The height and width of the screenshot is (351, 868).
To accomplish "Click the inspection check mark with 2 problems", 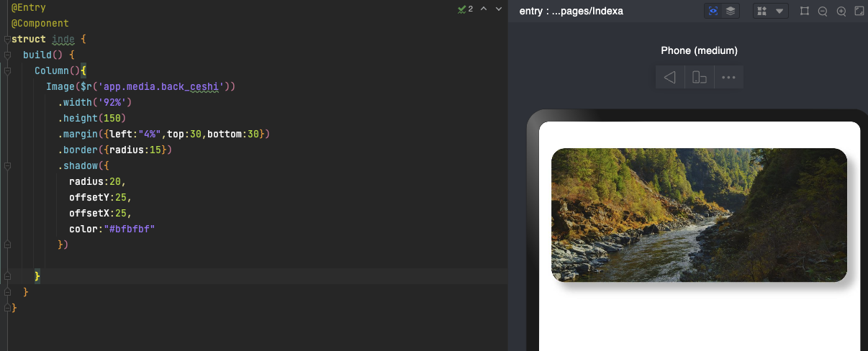I will (465, 9).
